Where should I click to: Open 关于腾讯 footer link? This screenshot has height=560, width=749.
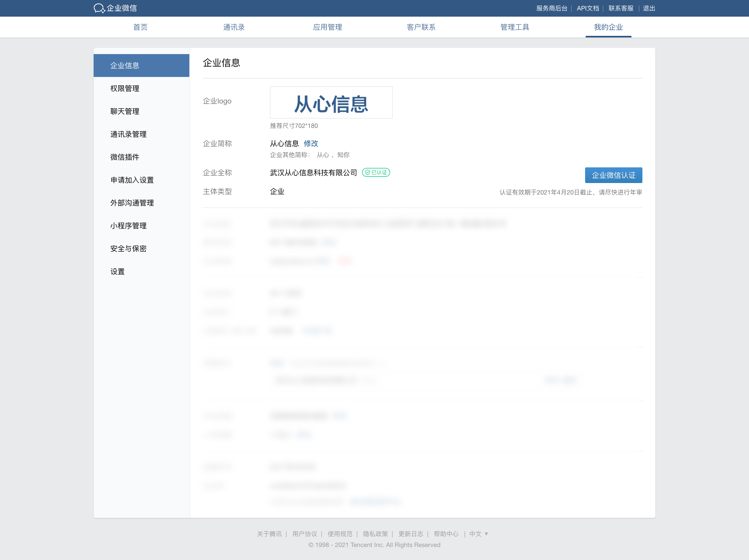269,534
